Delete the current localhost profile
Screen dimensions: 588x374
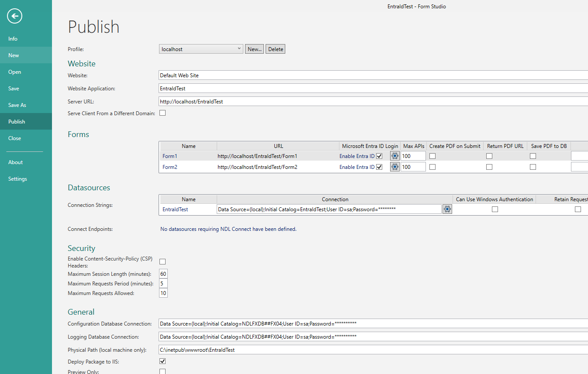275,49
